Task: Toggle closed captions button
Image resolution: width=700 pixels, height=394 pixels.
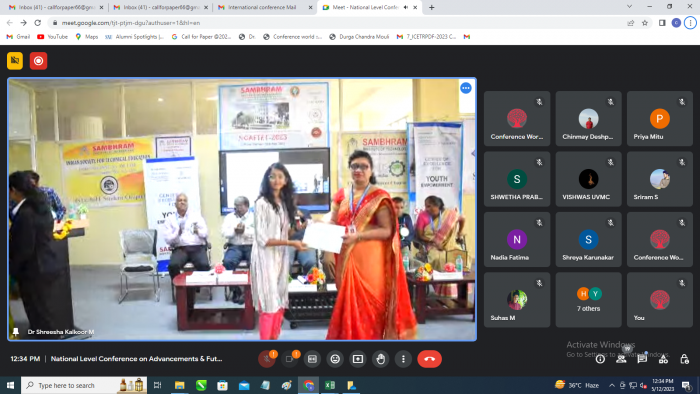Action: pos(312,359)
